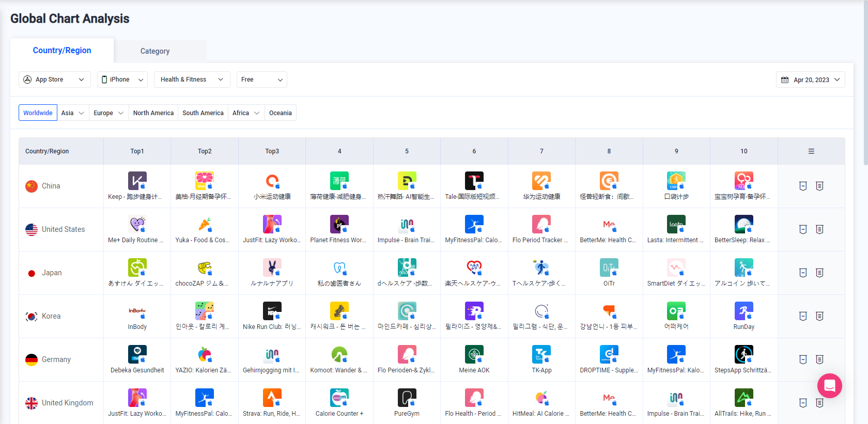Click the list detail icon in United States row
This screenshot has width=868, height=424.
[x=819, y=229]
